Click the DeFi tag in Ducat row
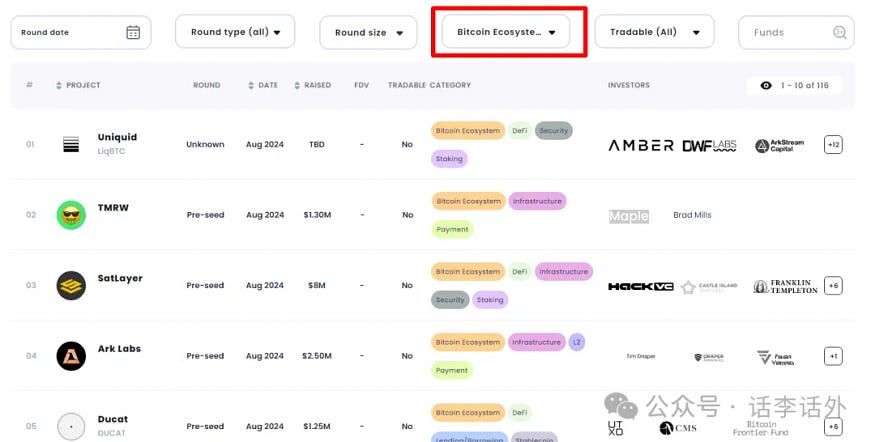The image size is (875, 442). (x=520, y=413)
